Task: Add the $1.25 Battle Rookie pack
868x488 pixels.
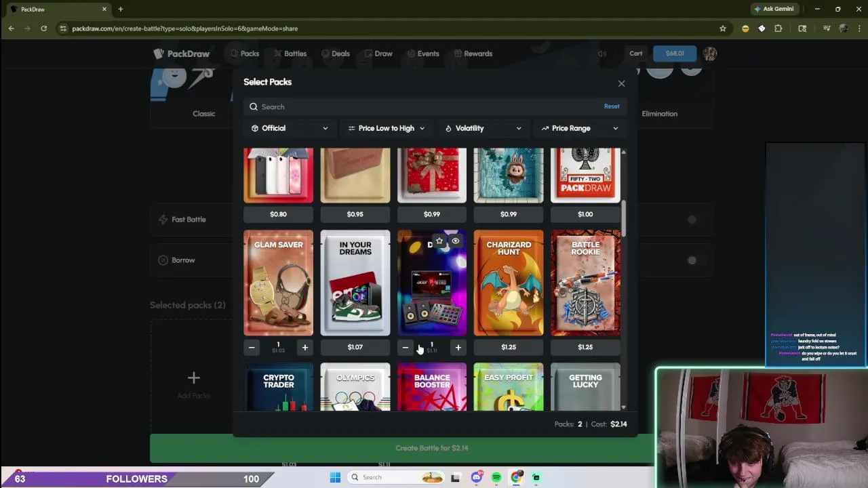Action: (x=585, y=347)
